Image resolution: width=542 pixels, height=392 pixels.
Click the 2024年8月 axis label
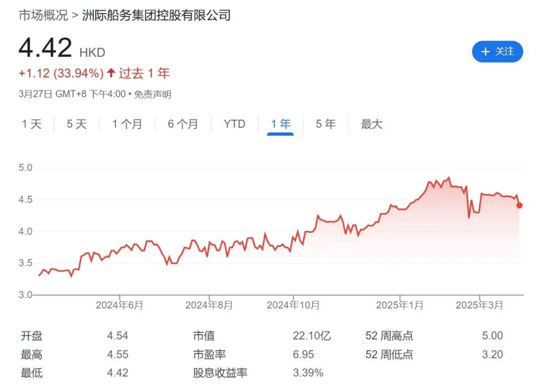209,305
